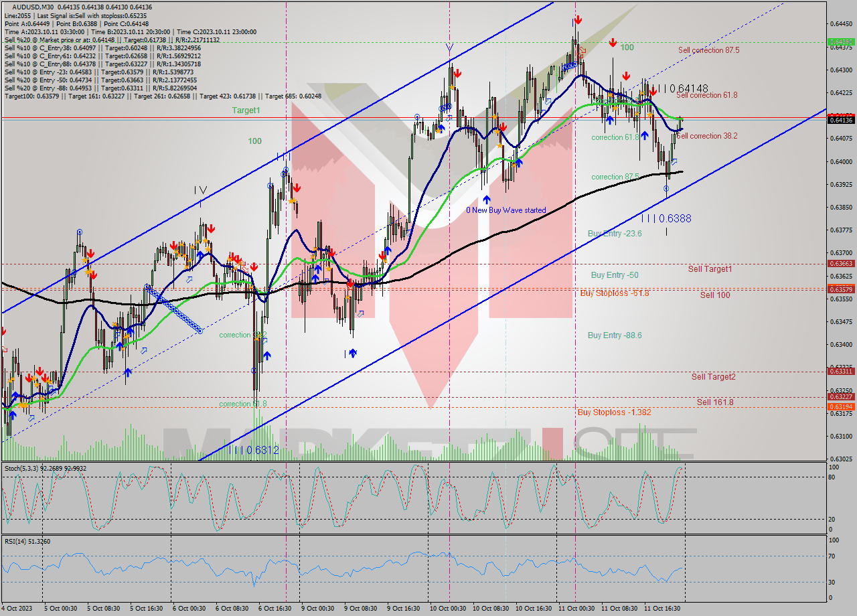Click the 0.63194 price tag on axis
Viewport: 857px width, 616px height.
click(841, 407)
